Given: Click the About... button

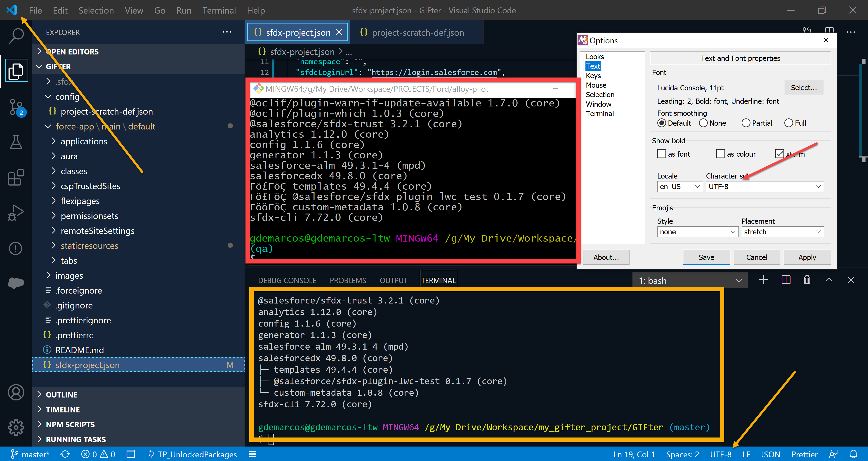Looking at the screenshot, I should (606, 257).
